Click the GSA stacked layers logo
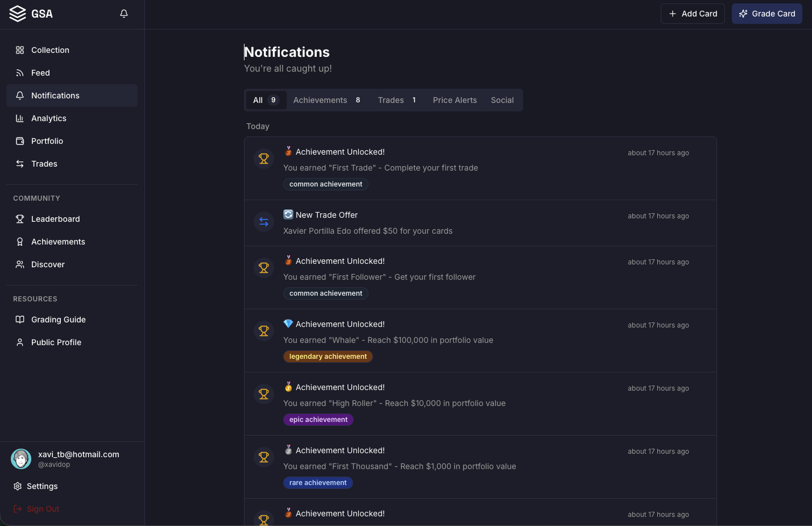812x526 pixels. 18,14
